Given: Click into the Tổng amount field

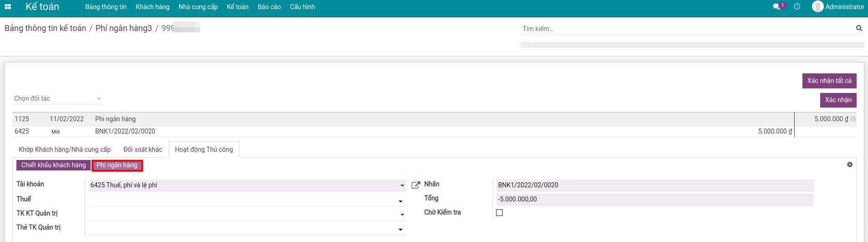Looking at the screenshot, I should click(654, 199).
